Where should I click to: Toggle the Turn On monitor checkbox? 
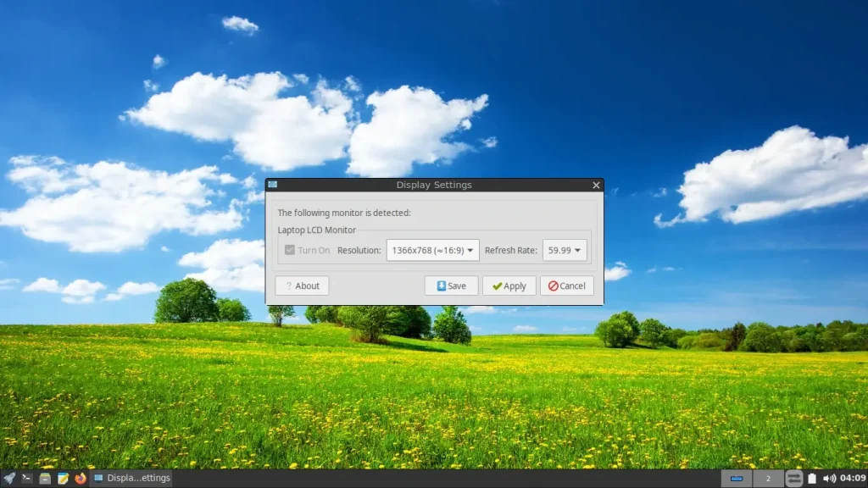point(290,250)
